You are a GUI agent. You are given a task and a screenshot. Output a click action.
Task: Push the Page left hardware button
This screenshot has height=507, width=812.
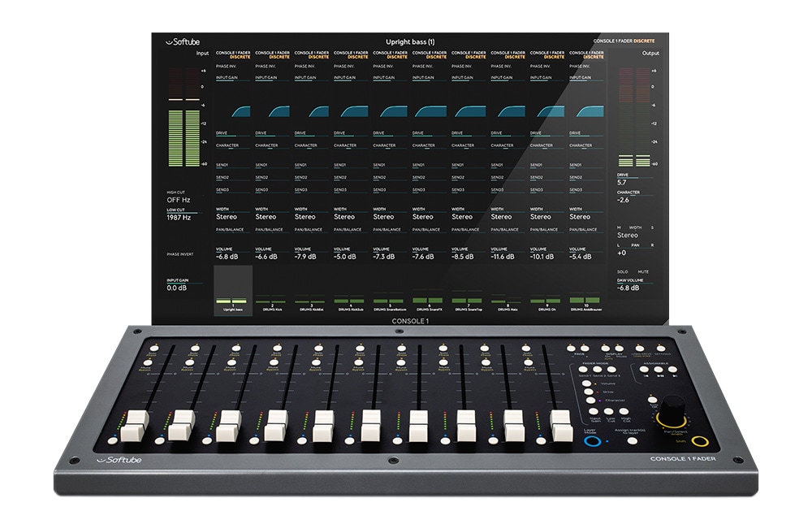(x=571, y=349)
